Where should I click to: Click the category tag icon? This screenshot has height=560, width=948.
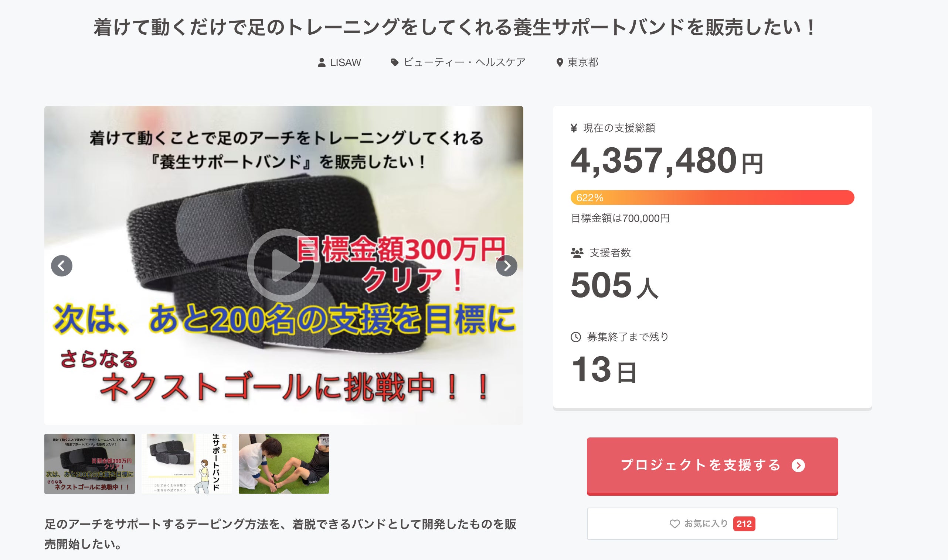tap(394, 63)
